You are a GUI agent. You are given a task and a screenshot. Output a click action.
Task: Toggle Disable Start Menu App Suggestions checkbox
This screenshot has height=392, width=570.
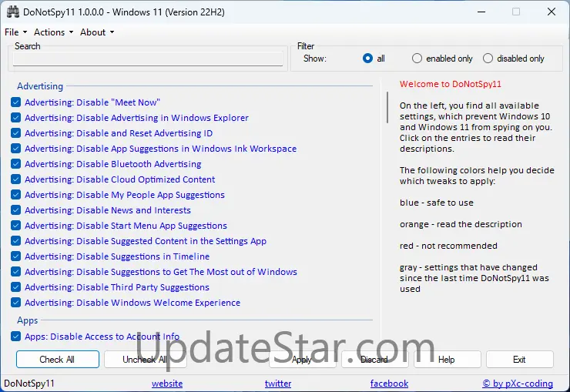[x=15, y=225]
